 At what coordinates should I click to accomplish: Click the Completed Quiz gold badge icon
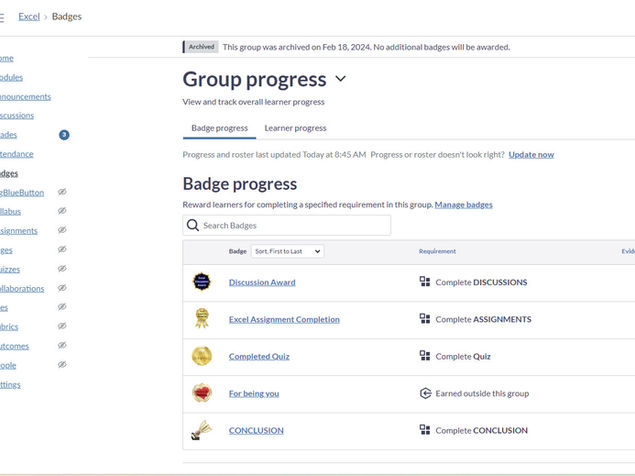point(201,356)
